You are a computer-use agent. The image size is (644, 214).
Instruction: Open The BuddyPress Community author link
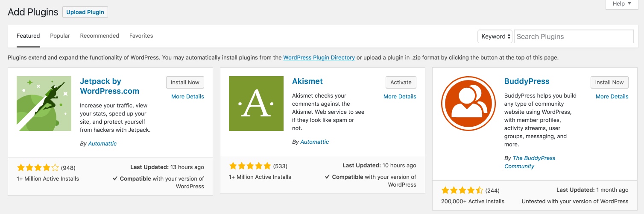click(534, 158)
